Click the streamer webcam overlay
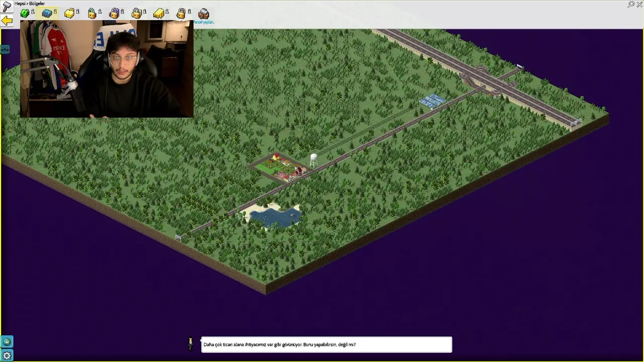 tap(107, 69)
